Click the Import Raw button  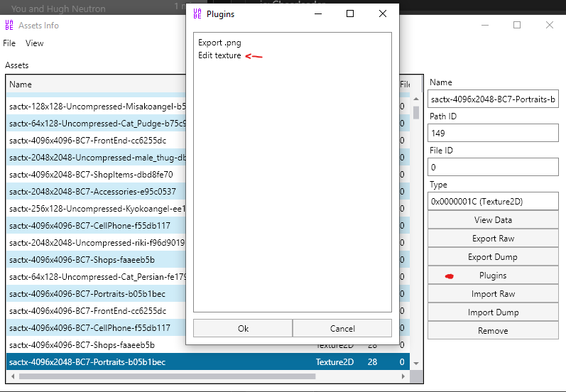coord(493,294)
